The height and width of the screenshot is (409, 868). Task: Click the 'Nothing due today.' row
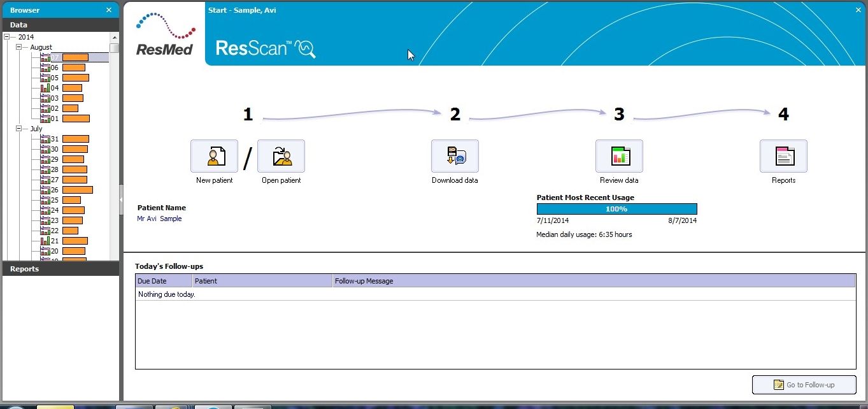point(495,294)
